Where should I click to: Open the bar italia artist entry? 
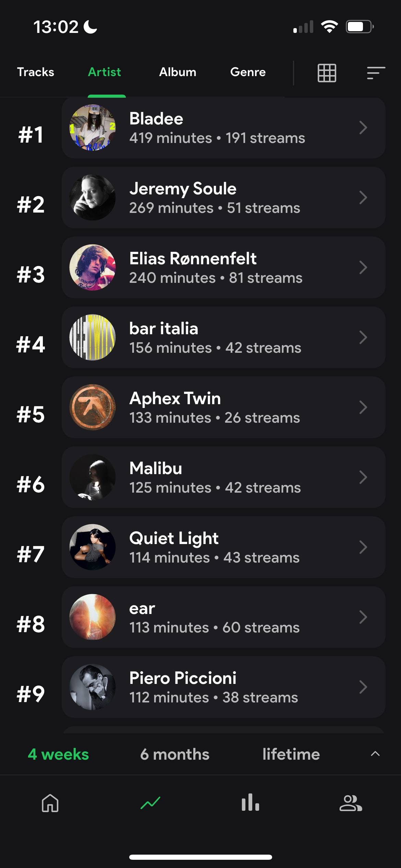(223, 337)
